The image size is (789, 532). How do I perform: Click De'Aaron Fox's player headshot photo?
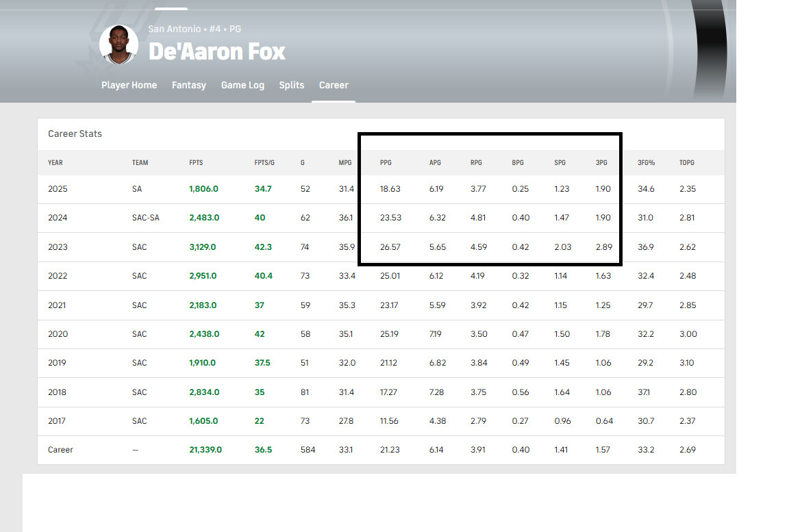pos(118,45)
